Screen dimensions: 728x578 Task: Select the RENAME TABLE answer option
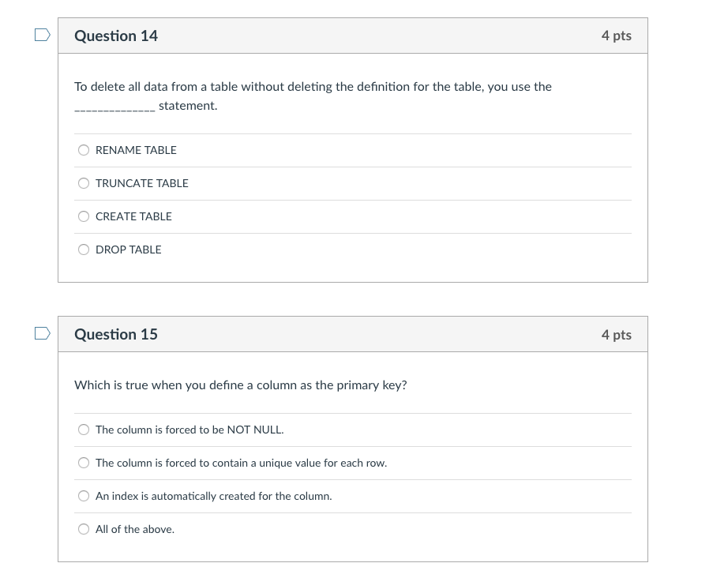click(84, 150)
